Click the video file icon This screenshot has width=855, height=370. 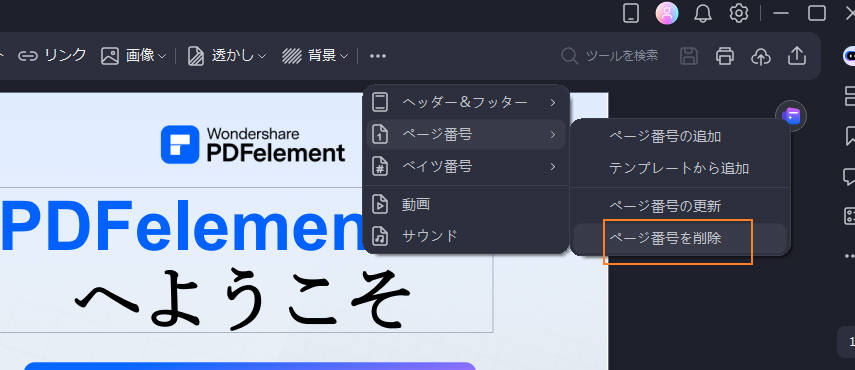click(380, 204)
